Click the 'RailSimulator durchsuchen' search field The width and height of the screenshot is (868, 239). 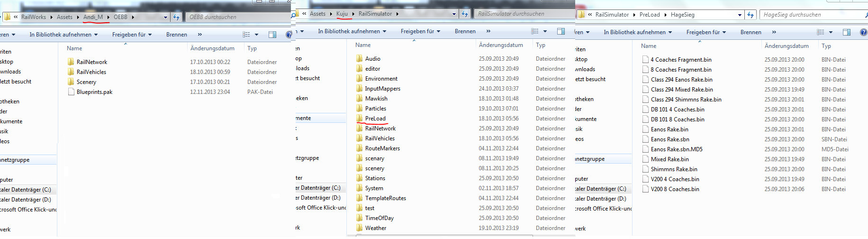[524, 14]
